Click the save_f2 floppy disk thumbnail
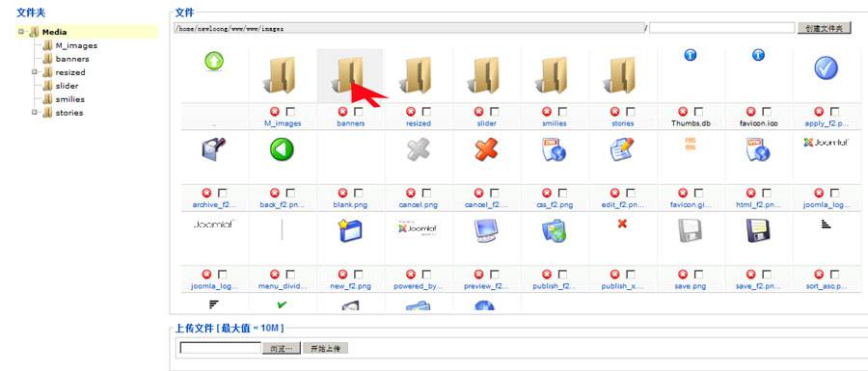The width and height of the screenshot is (868, 371). click(x=758, y=230)
